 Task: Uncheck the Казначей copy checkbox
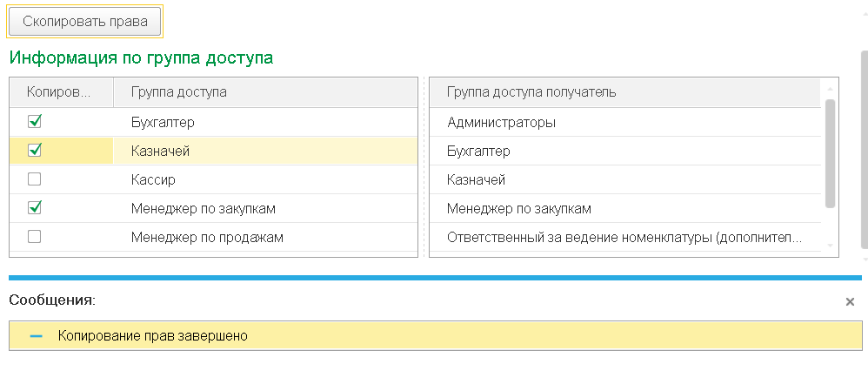click(x=35, y=151)
